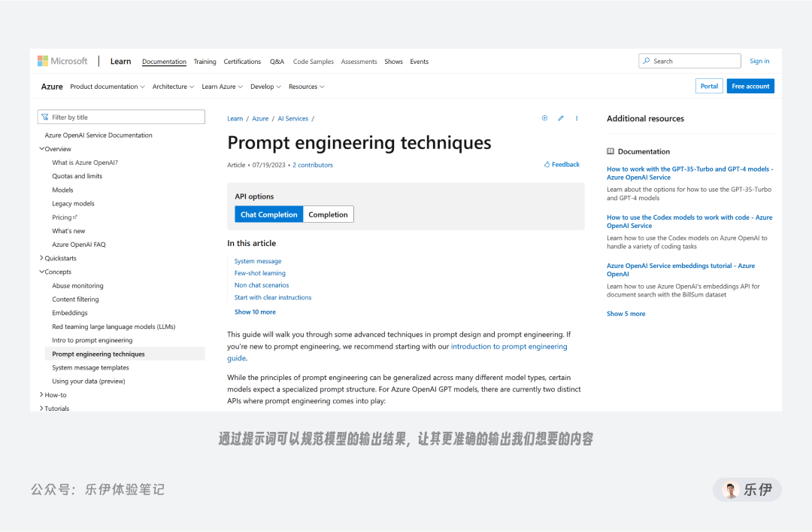Click the filter icon in Filter by title
This screenshot has width=812, height=532.
click(45, 117)
